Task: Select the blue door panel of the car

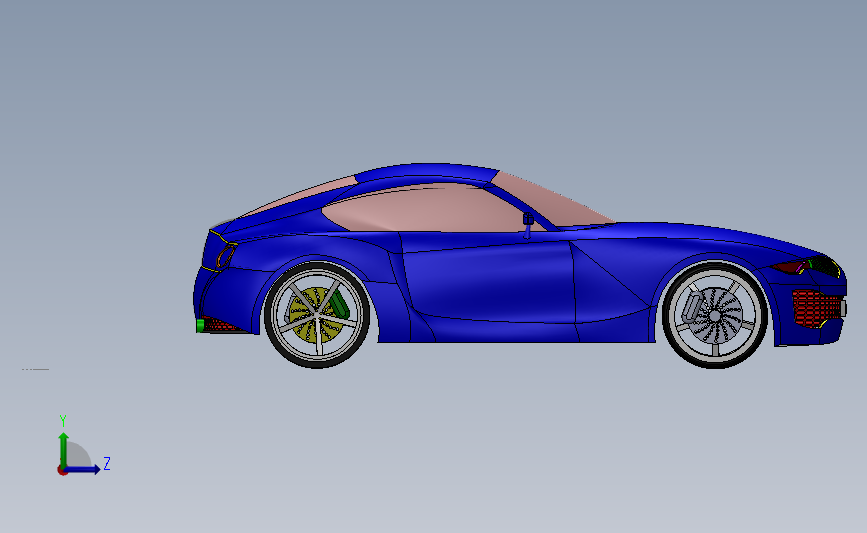Action: [x=489, y=282]
